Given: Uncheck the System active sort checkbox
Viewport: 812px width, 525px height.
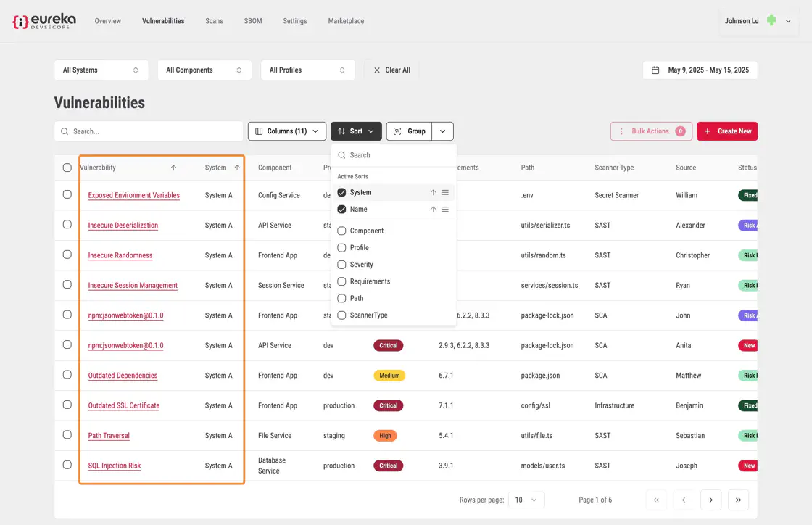Looking at the screenshot, I should tap(341, 193).
